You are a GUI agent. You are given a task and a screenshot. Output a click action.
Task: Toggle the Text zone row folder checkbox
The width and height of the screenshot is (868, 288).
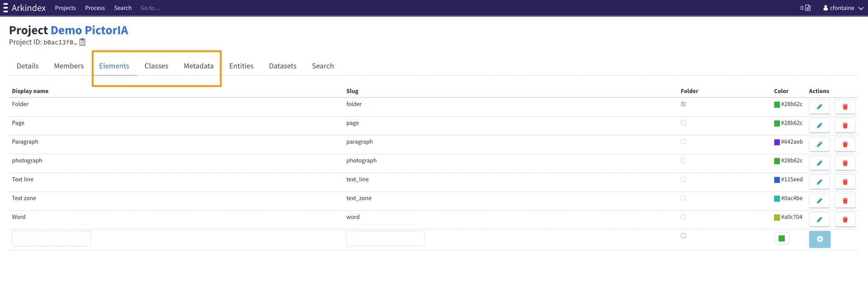[x=683, y=198]
